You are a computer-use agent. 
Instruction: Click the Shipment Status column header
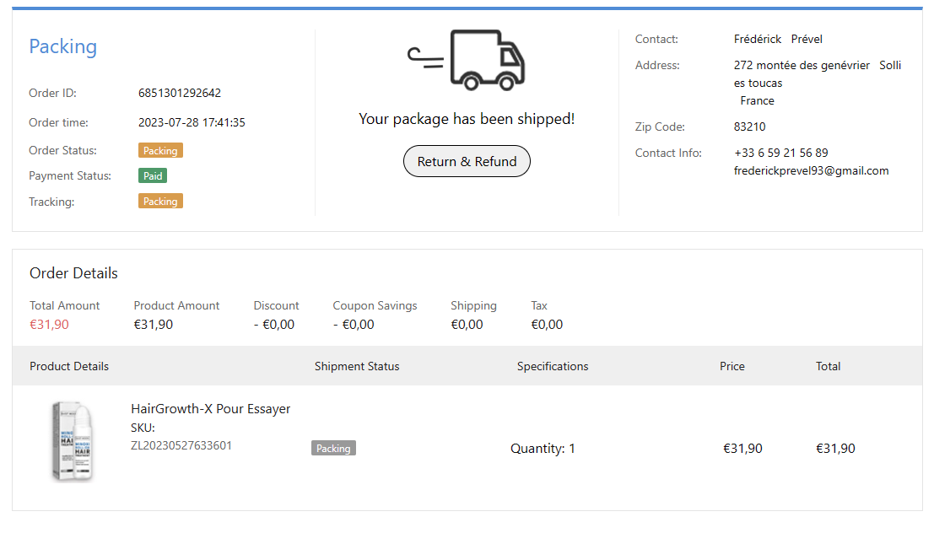click(357, 366)
